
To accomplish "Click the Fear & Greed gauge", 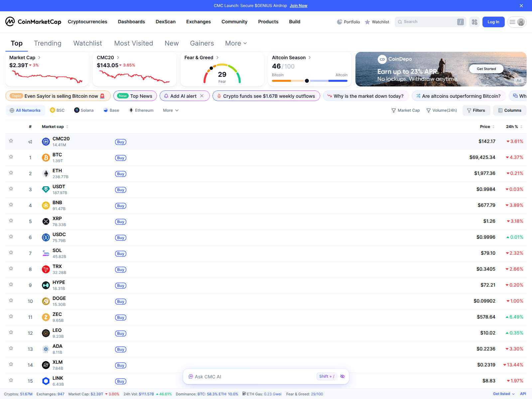I will 222,73.
